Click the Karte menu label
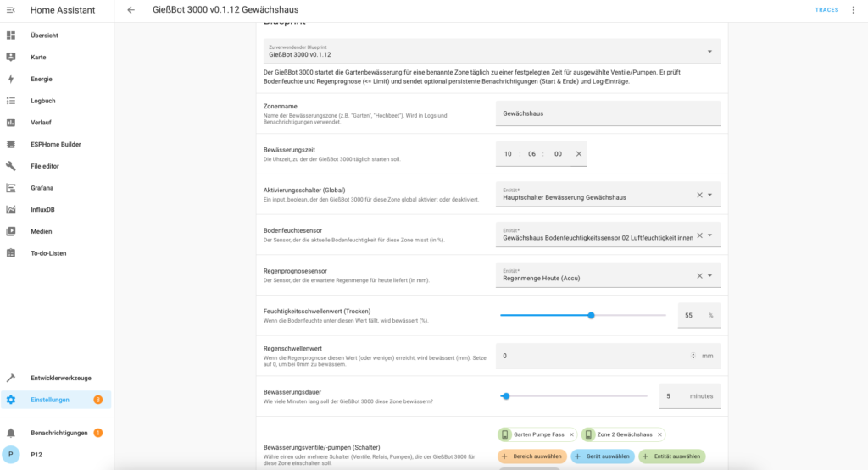The image size is (868, 470). coord(38,57)
